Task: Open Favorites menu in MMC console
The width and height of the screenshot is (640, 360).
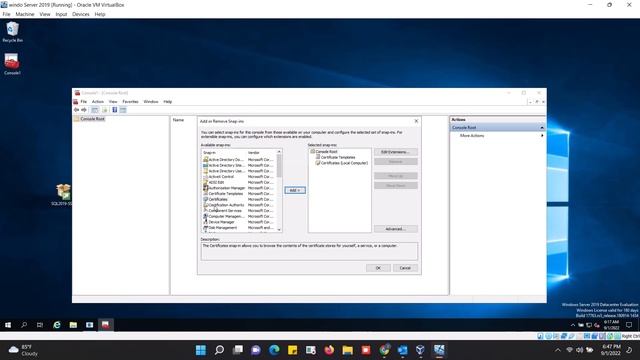Action: (x=130, y=102)
